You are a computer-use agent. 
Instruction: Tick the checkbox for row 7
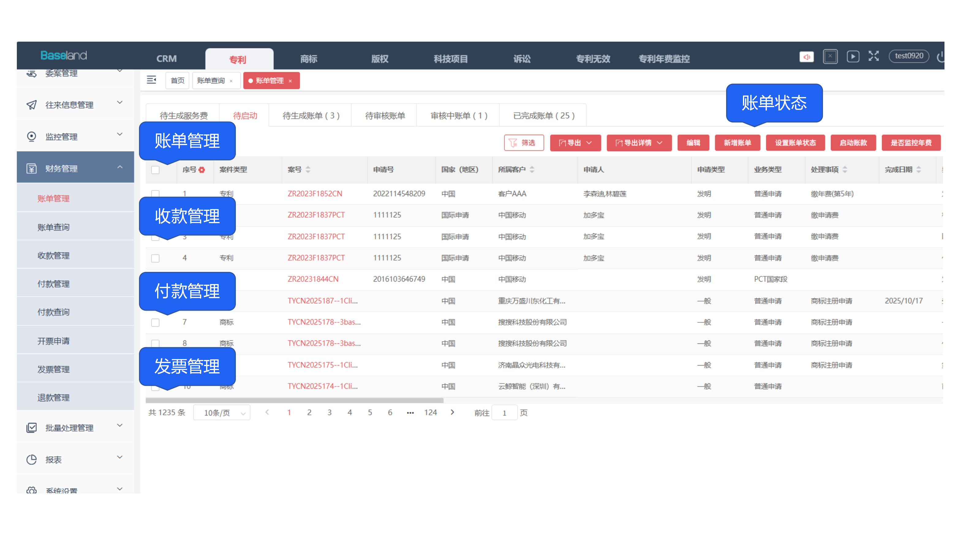coord(155,322)
